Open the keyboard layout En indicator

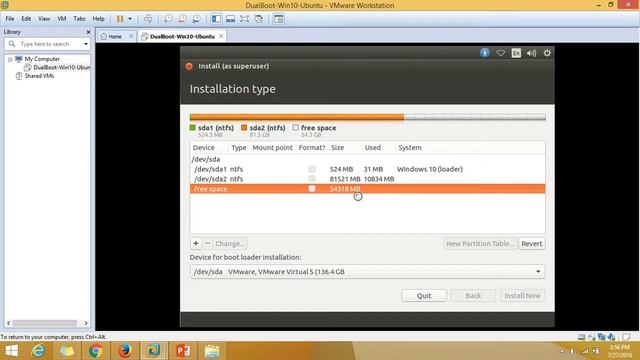click(516, 53)
